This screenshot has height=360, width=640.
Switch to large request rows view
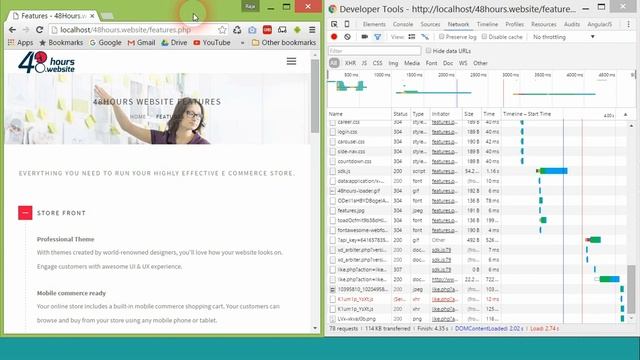[x=412, y=37]
